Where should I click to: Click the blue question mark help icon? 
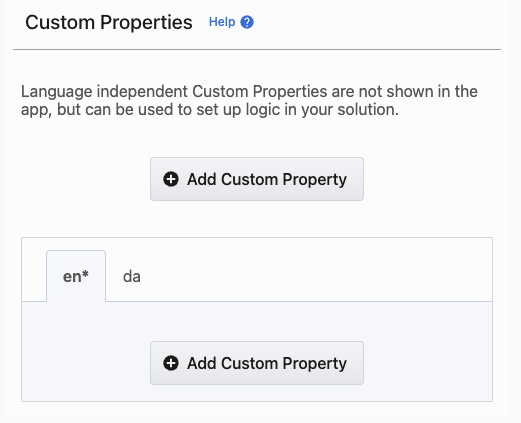[x=247, y=22]
